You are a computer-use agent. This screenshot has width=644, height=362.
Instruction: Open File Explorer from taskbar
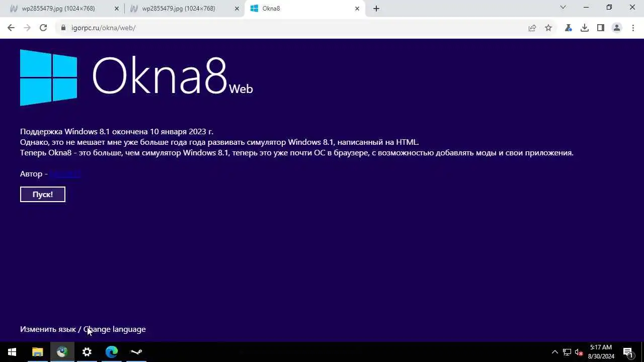coord(37,352)
